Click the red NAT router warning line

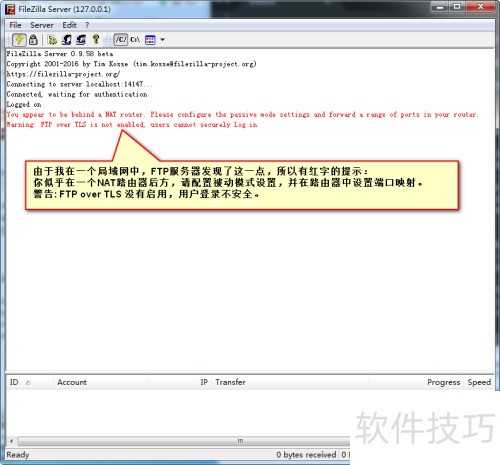coord(242,114)
